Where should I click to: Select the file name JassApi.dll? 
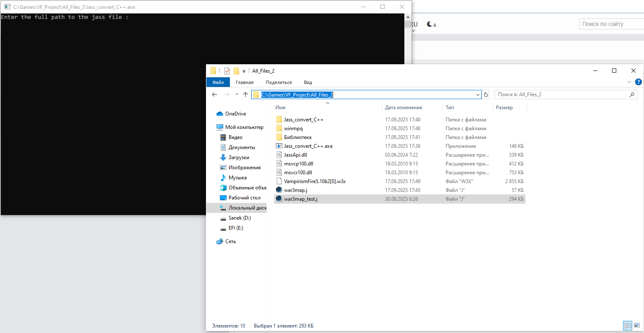[x=296, y=155]
